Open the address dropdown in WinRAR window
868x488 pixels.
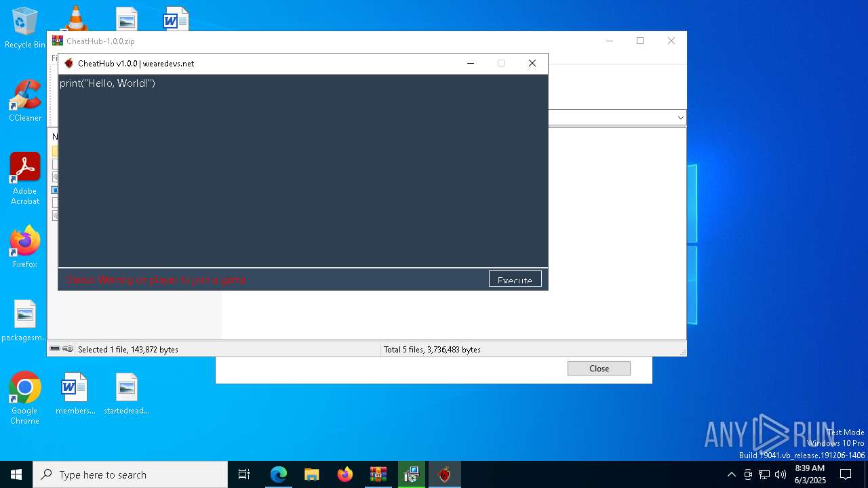680,118
